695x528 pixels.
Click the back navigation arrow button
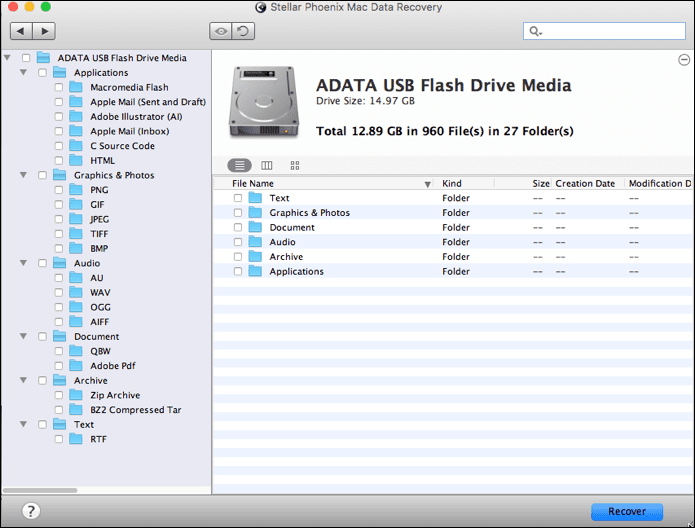tap(21, 31)
